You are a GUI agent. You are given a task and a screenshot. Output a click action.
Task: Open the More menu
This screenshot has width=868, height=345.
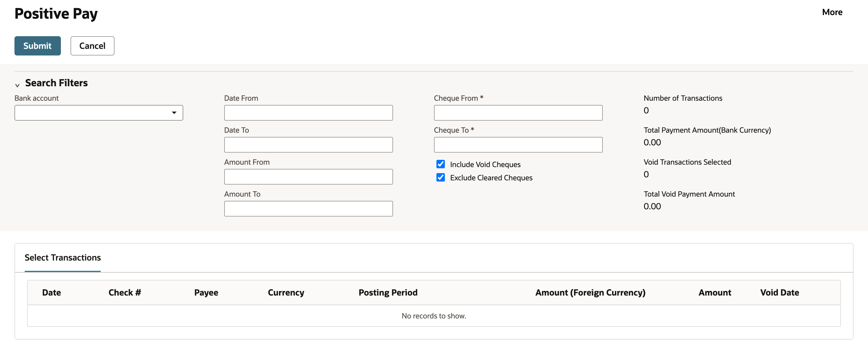coord(832,12)
